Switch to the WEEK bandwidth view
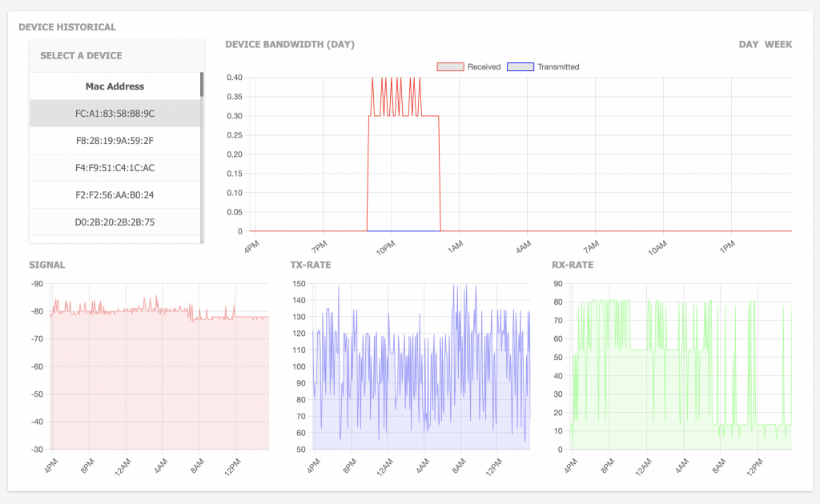The width and height of the screenshot is (820, 504). click(778, 44)
